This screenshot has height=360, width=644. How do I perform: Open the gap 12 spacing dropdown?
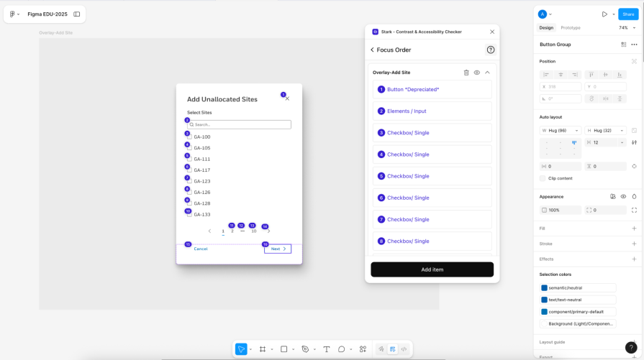622,142
